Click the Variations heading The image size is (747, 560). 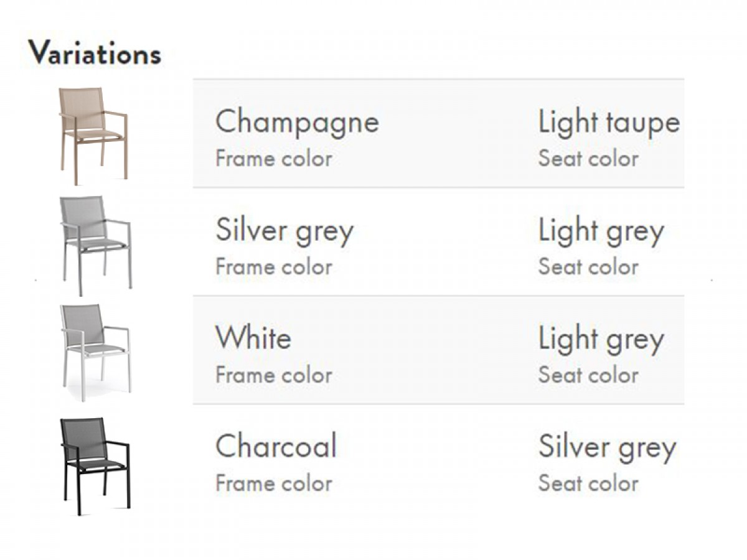[x=95, y=53]
